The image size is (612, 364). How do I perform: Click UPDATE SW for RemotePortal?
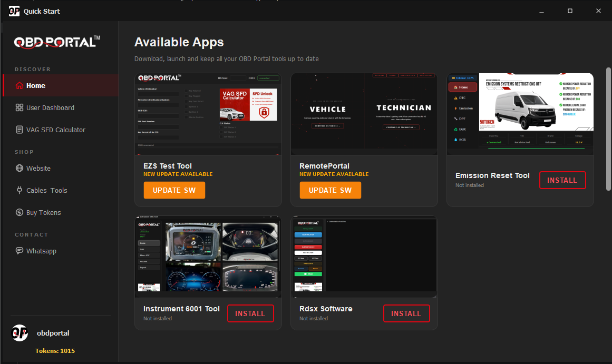tap(330, 190)
